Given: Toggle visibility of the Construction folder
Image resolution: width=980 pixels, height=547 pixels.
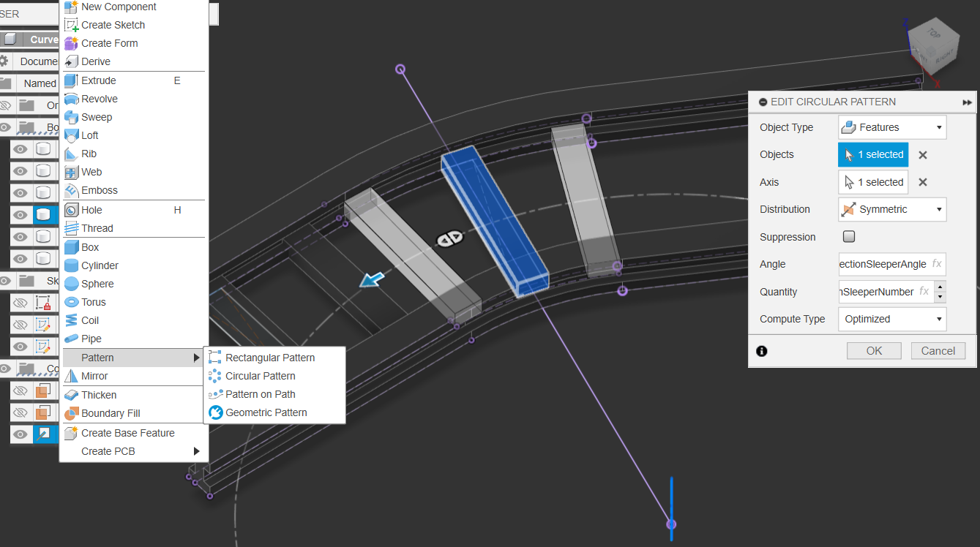Looking at the screenshot, I should pyautogui.click(x=4, y=369).
